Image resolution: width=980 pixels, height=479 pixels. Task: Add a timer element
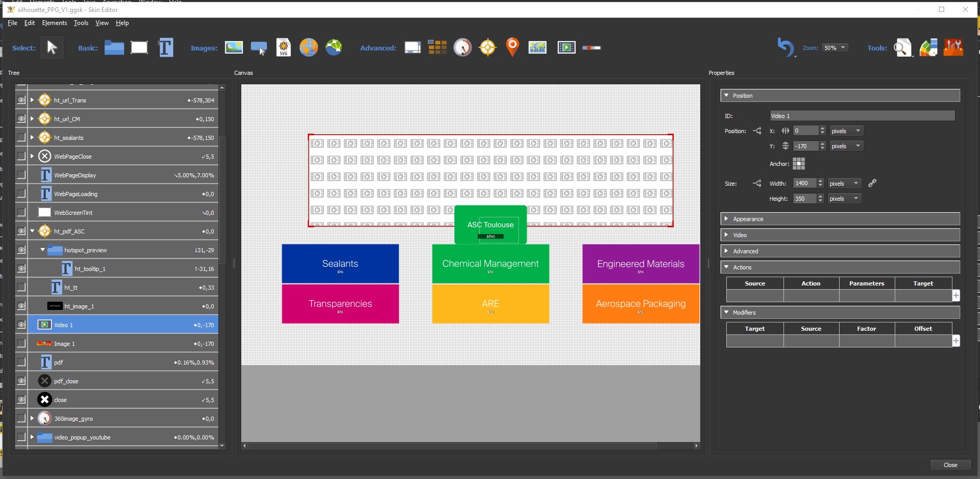click(462, 48)
